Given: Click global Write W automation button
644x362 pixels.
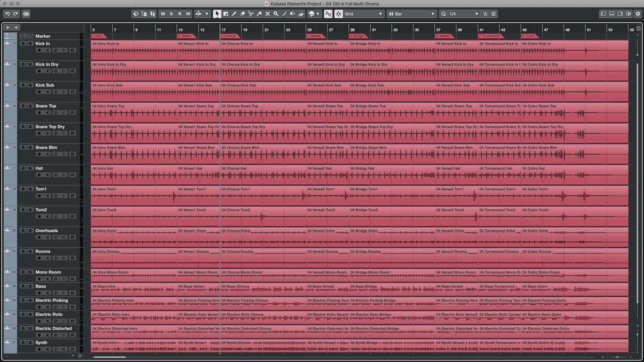Looking at the screenshot, I should point(188,14).
